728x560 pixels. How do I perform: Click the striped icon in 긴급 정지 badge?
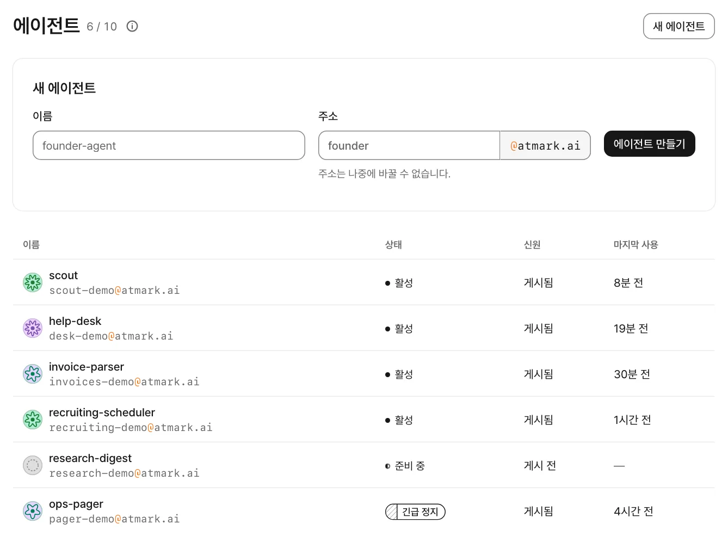coord(392,512)
